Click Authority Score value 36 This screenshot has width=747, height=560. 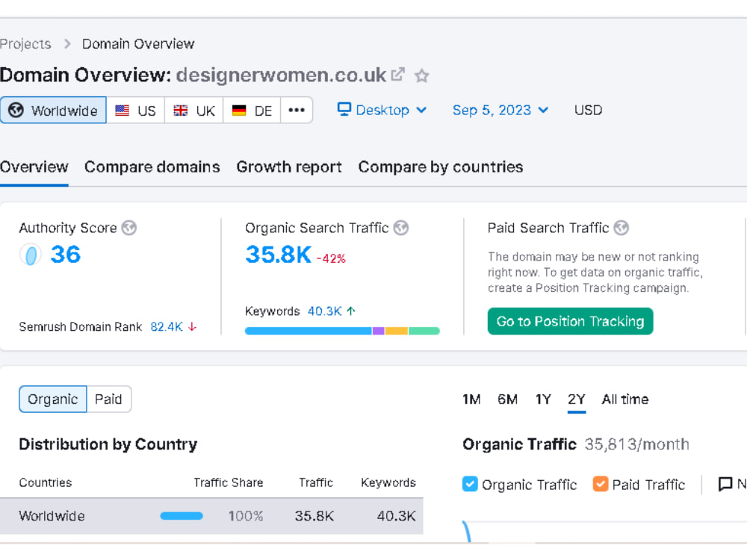(66, 255)
